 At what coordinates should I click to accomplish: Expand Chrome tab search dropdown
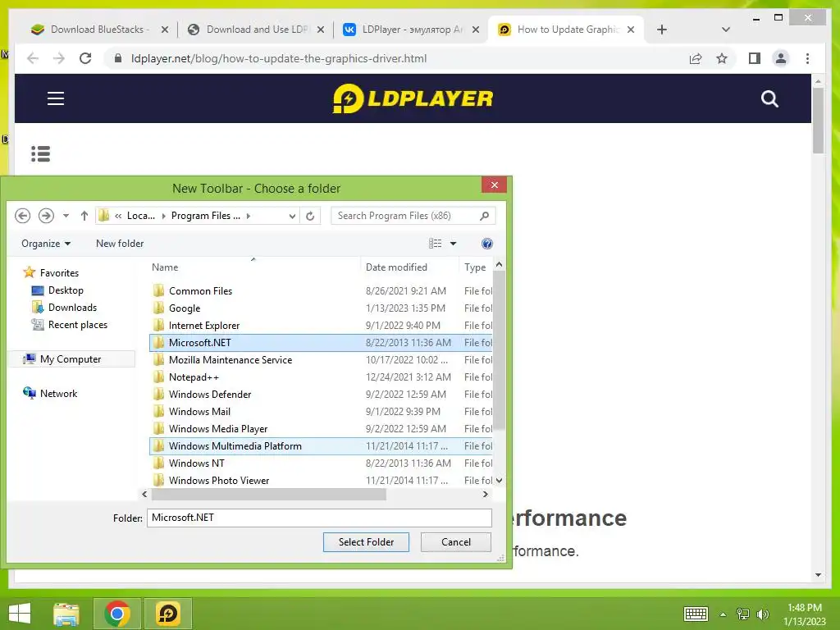726,30
